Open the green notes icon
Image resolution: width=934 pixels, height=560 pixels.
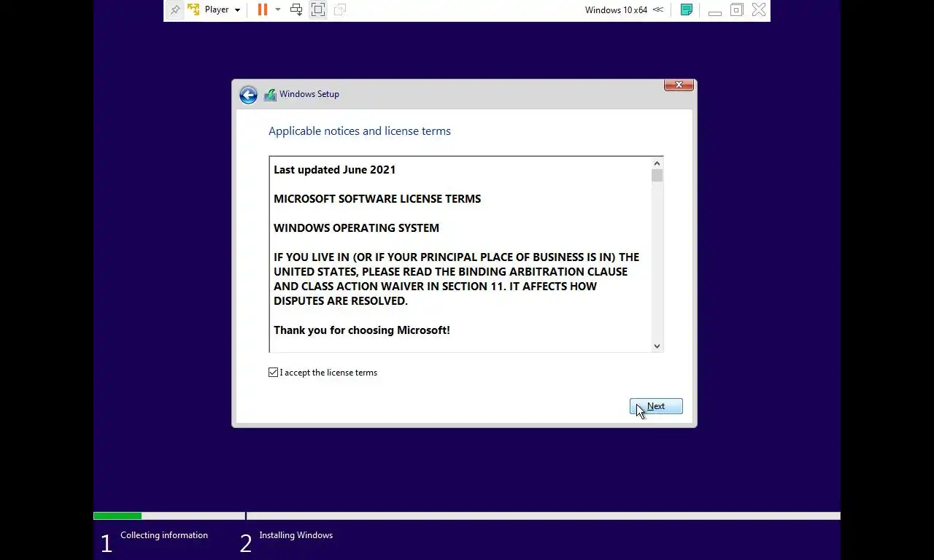pyautogui.click(x=686, y=9)
